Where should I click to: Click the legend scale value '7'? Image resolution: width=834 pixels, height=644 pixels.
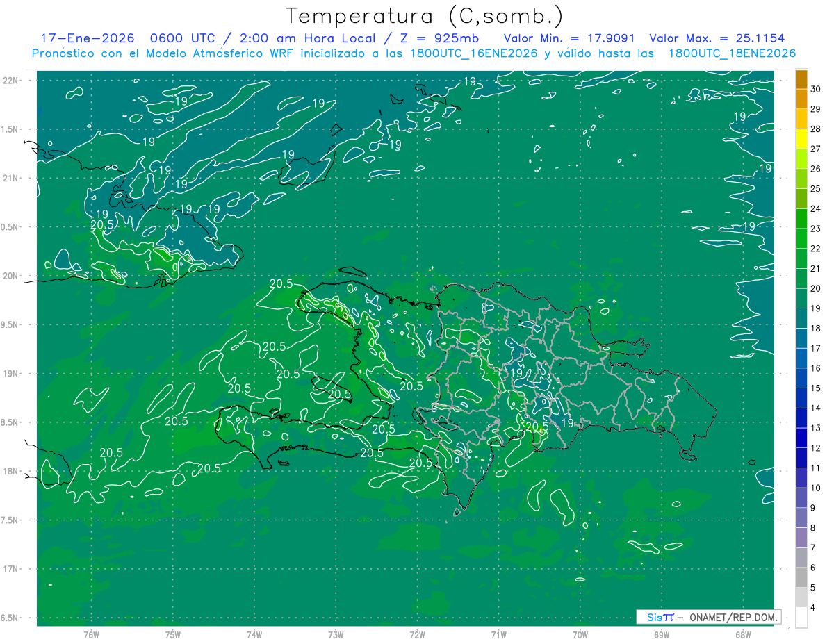click(813, 547)
